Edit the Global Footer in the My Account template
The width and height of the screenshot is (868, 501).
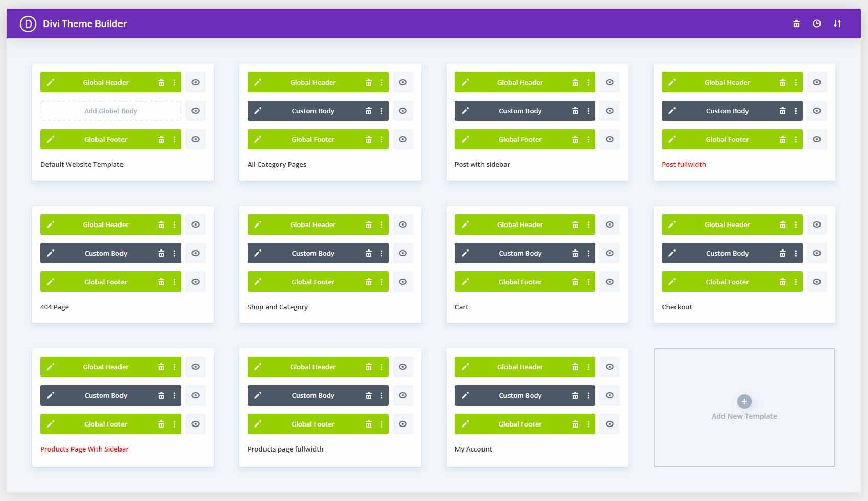pyautogui.click(x=465, y=423)
